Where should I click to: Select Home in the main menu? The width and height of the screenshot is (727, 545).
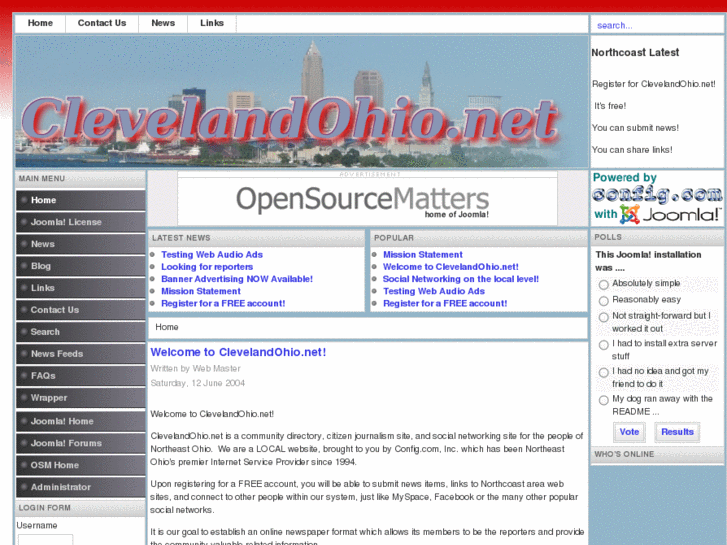[x=80, y=200]
